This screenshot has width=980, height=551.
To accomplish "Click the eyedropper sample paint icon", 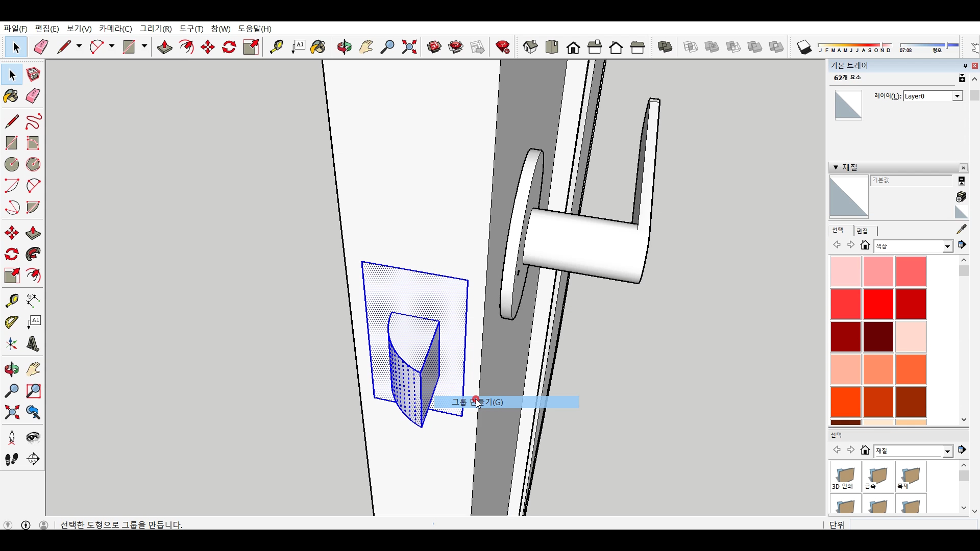I will click(962, 229).
